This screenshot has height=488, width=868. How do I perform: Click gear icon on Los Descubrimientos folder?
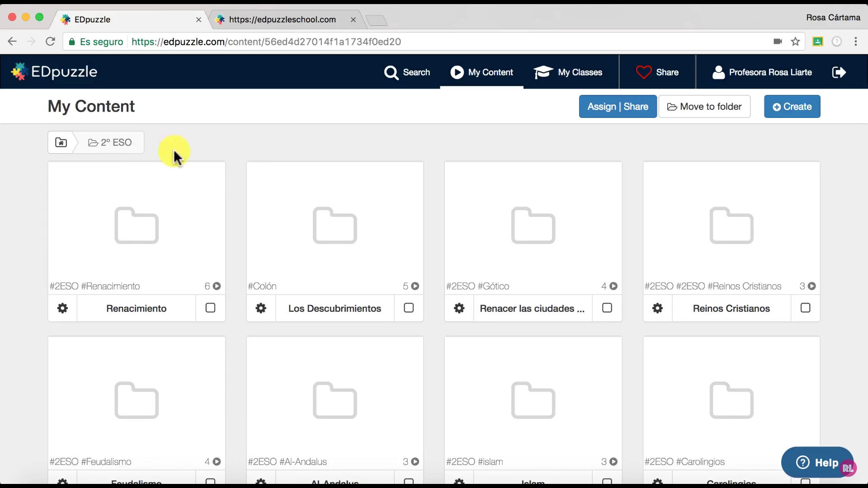coord(261,308)
